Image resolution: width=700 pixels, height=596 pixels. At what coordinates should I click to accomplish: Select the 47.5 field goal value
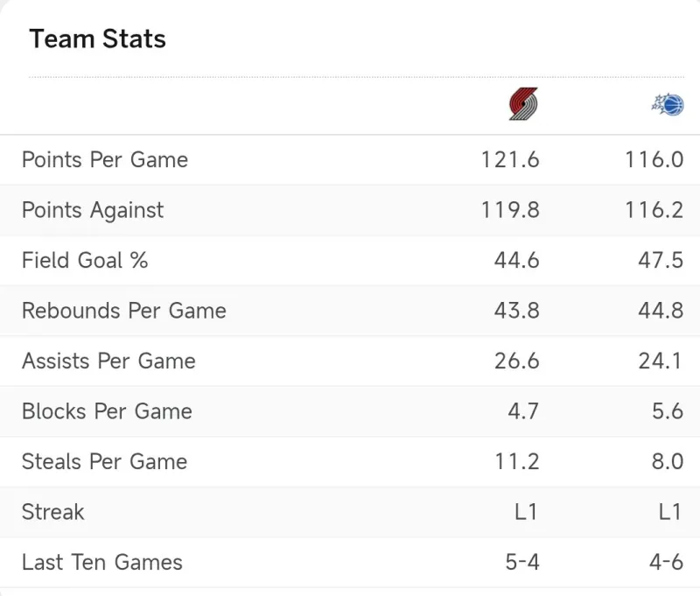click(x=661, y=261)
